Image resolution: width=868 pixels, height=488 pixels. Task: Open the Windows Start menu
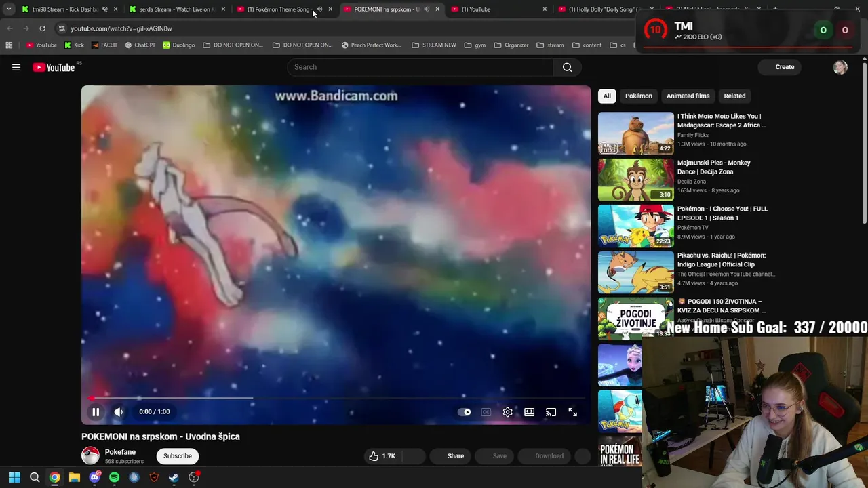tap(15, 477)
